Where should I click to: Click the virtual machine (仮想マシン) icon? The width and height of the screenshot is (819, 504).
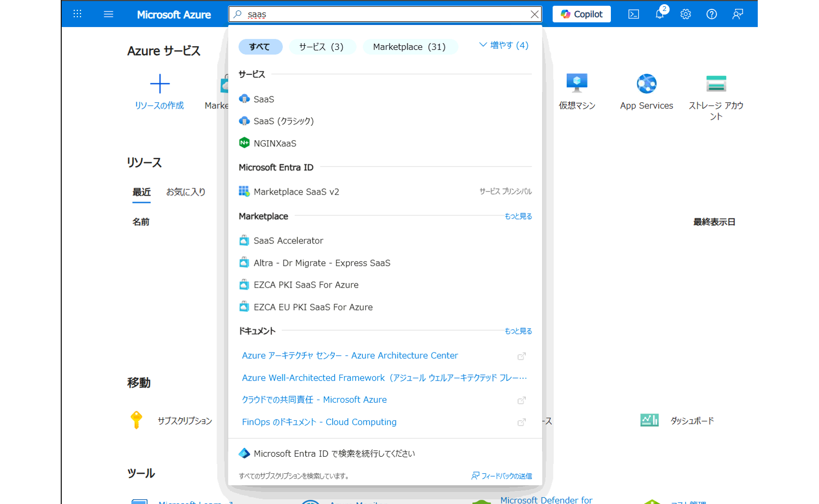(x=577, y=84)
